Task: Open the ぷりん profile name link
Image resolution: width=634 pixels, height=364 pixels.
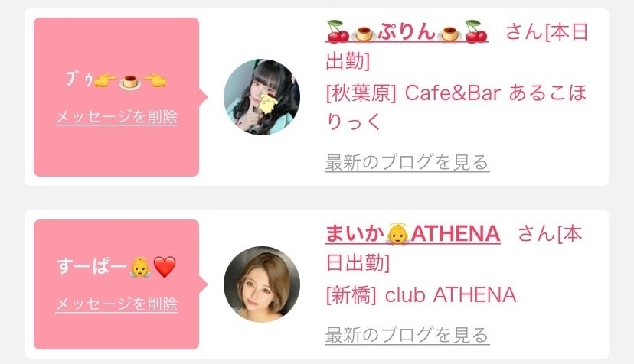Action: 407,31
